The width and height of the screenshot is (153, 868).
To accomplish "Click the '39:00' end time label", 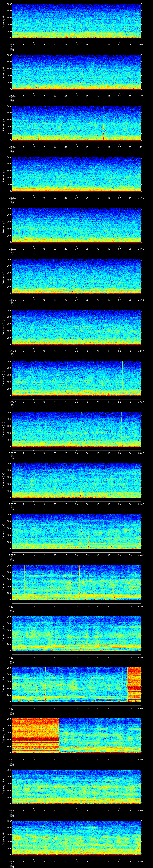I will [x=141, y=504].
